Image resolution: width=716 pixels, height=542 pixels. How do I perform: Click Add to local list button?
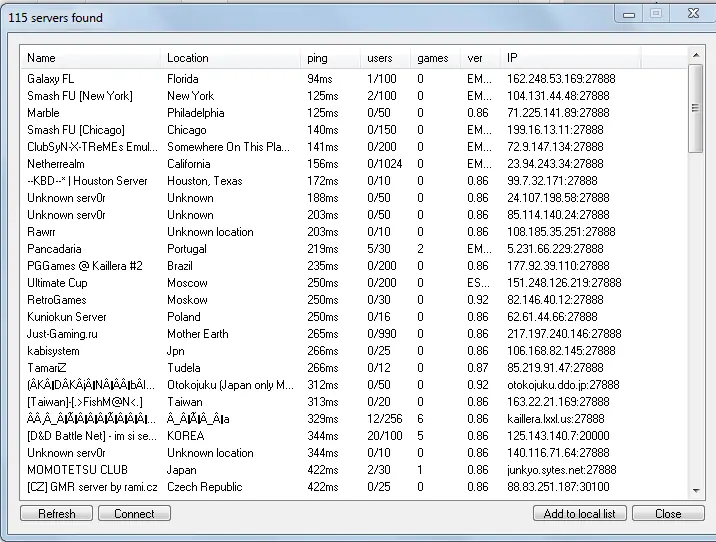coord(579,513)
